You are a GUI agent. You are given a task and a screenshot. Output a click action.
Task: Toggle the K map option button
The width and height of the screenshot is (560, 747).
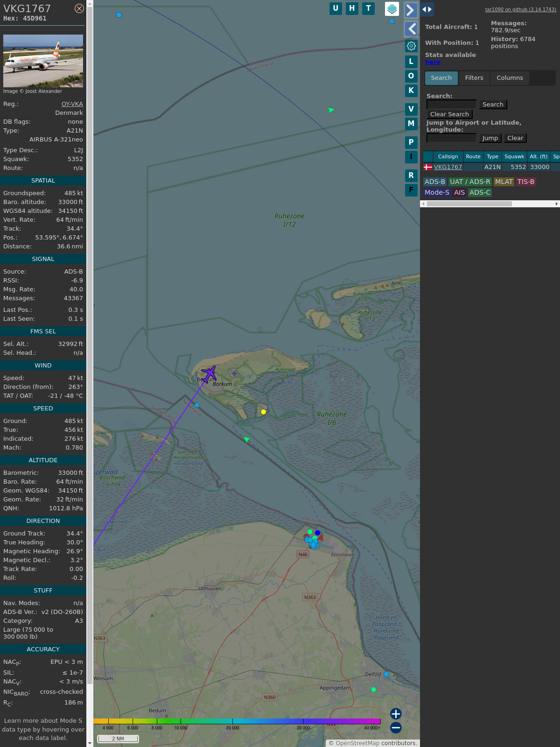point(411,91)
